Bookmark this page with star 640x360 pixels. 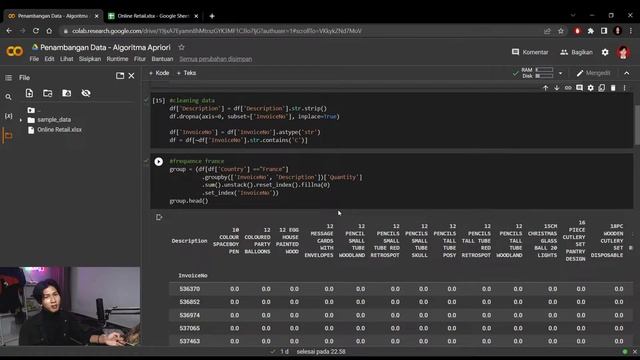tap(561, 31)
